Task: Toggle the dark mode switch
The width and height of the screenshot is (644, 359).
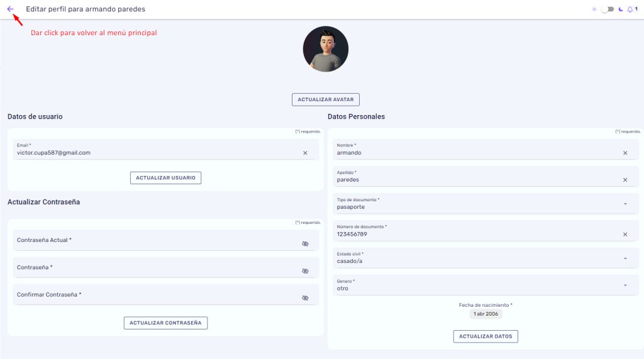Action: (x=608, y=9)
